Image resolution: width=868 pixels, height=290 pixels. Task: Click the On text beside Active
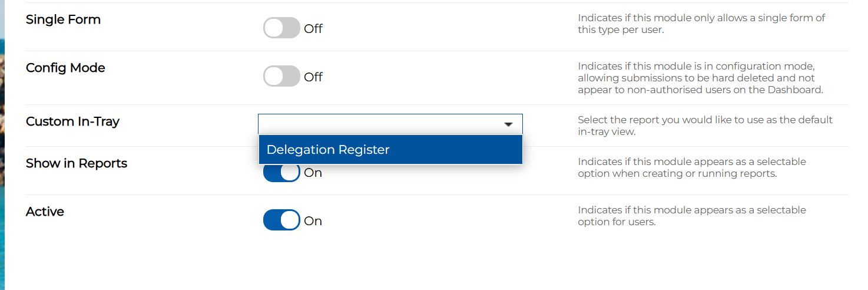tap(313, 221)
